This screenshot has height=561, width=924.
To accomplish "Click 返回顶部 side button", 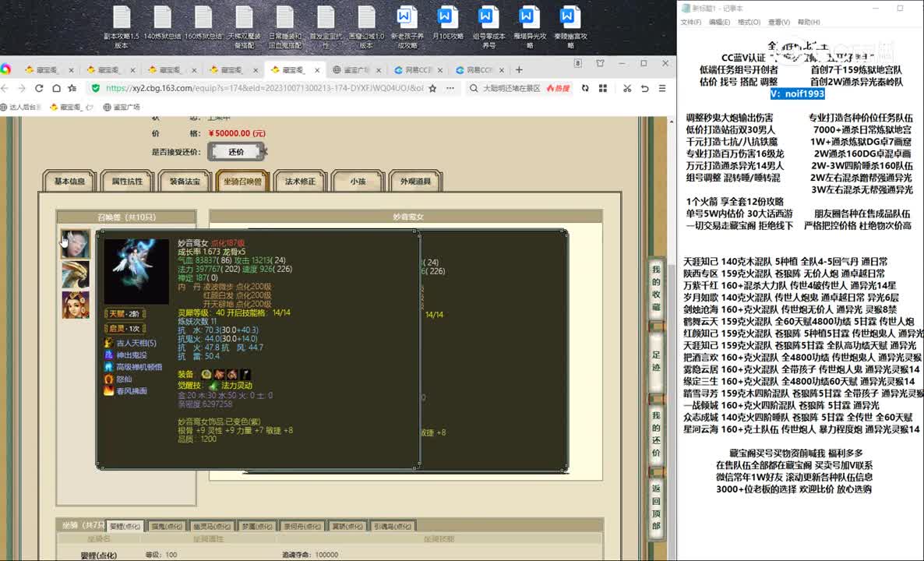I will pyautogui.click(x=656, y=506).
